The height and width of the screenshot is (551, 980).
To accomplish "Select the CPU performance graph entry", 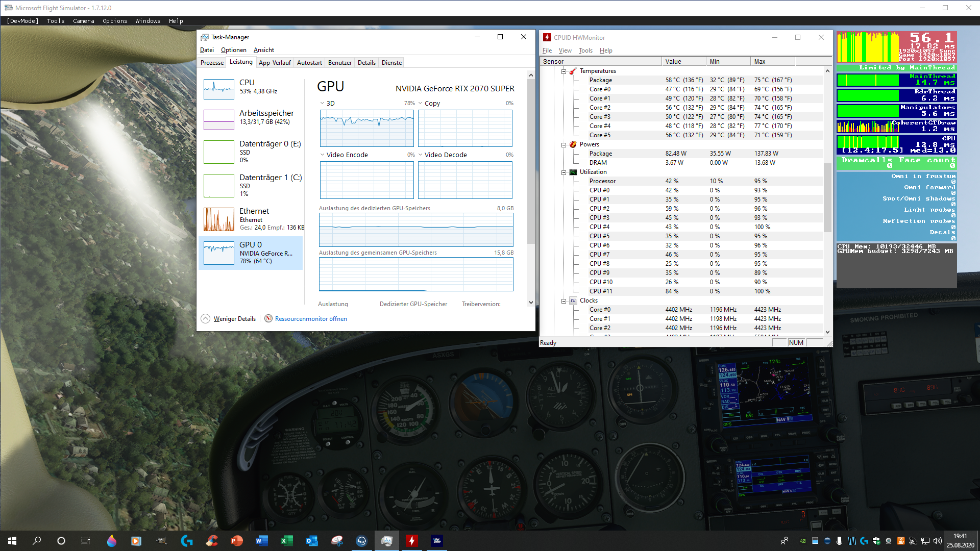I will [x=251, y=88].
